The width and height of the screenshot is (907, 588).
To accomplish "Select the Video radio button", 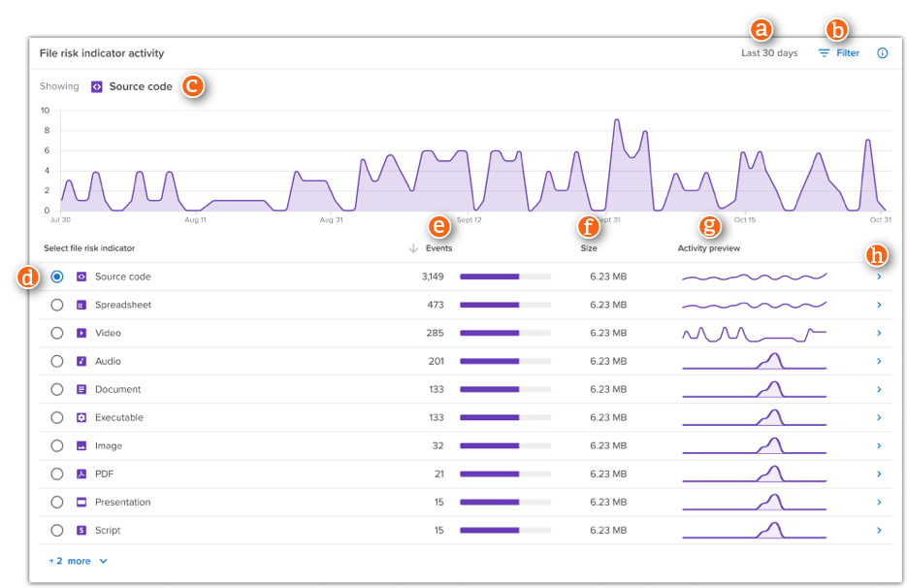I will point(57,333).
